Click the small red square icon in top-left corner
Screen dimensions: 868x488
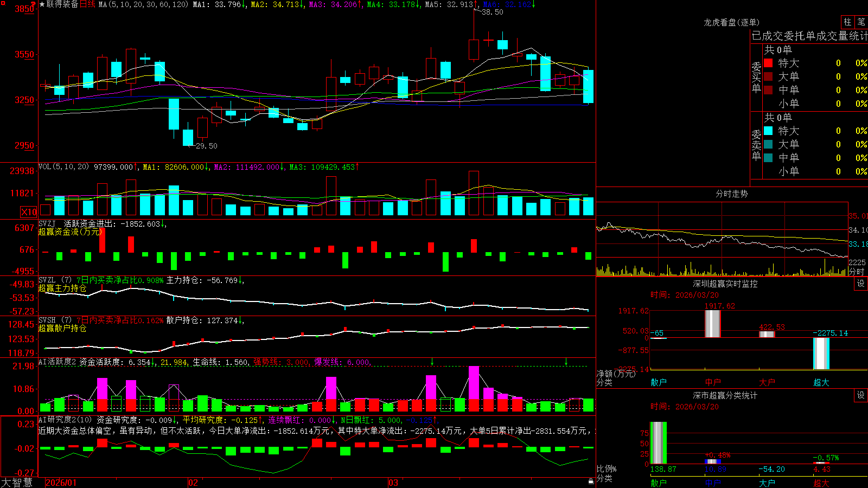click(x=2, y=2)
